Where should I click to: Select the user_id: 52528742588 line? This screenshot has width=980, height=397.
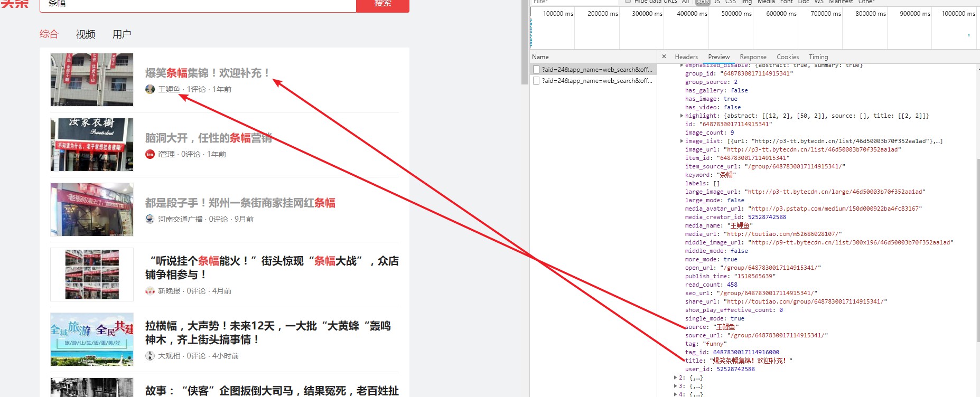click(x=720, y=369)
